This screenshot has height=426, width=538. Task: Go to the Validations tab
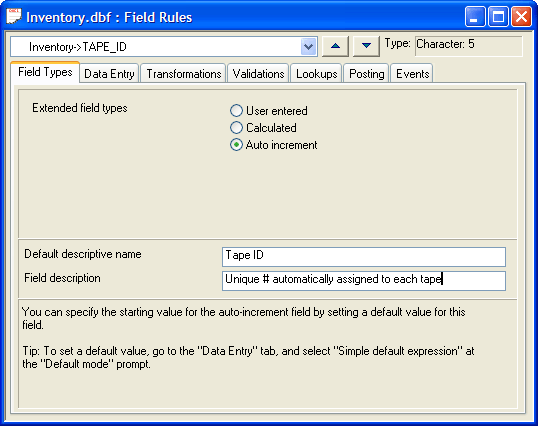click(x=258, y=73)
